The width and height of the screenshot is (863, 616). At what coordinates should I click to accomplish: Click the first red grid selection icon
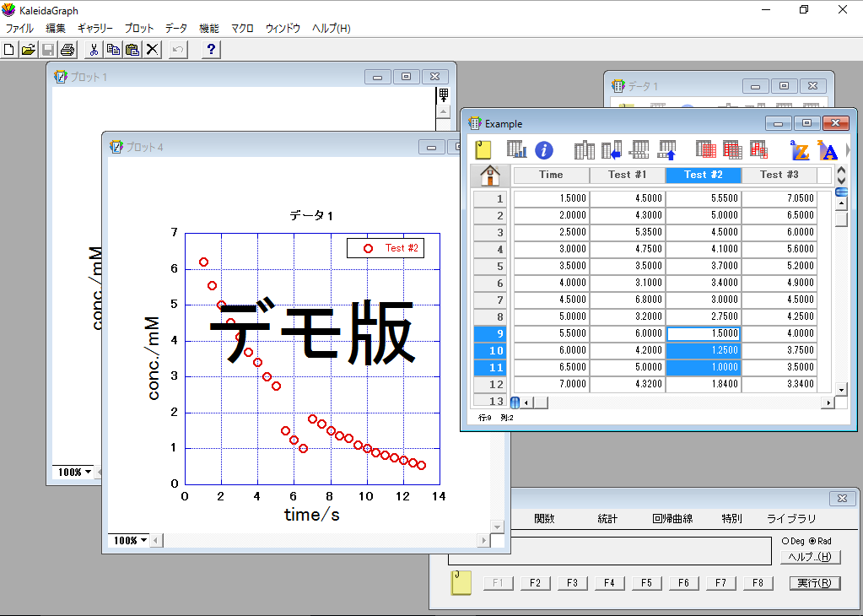coord(705,149)
